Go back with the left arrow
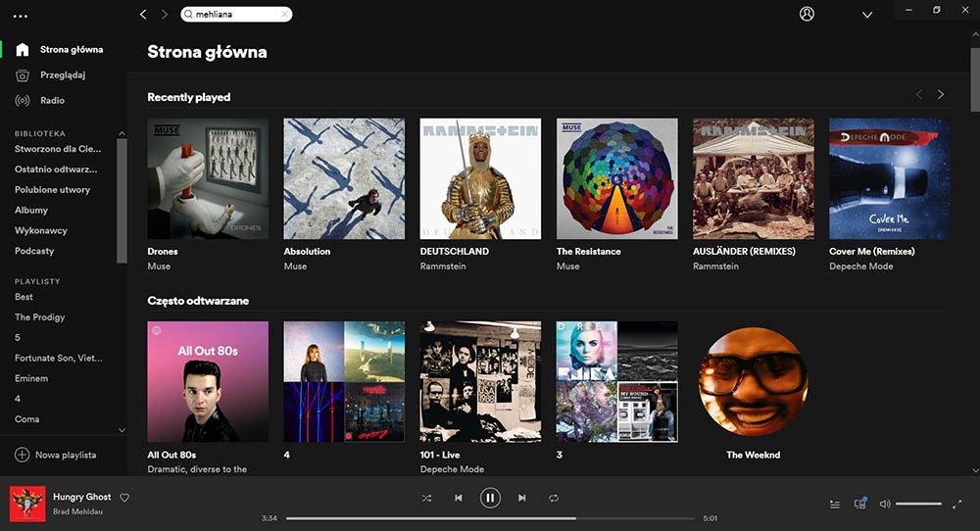This screenshot has height=531, width=980. 143,14
